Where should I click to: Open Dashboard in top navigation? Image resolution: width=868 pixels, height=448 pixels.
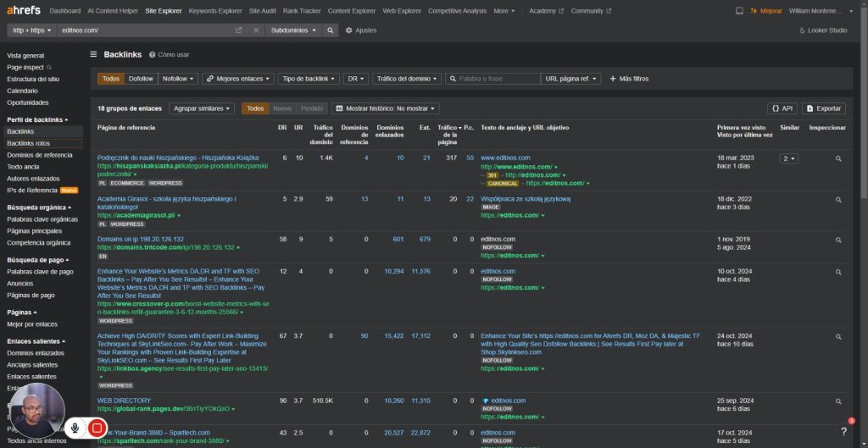(64, 10)
